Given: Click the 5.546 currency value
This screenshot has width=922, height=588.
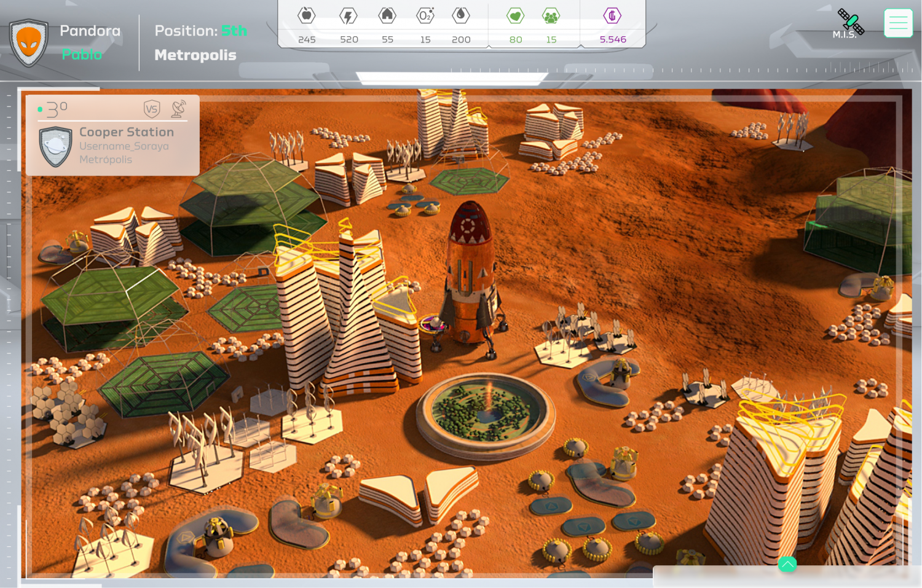Looking at the screenshot, I should [x=613, y=39].
